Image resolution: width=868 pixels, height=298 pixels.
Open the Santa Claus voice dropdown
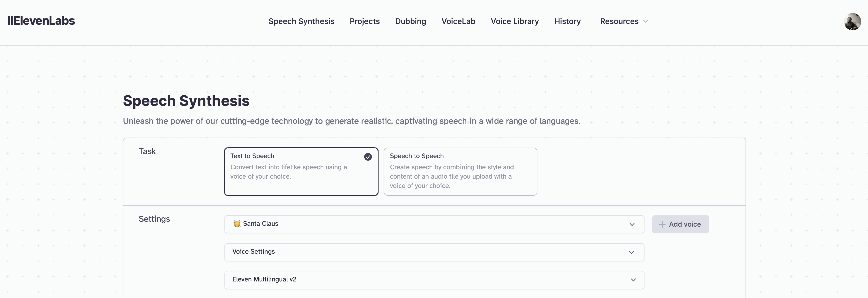tap(434, 224)
